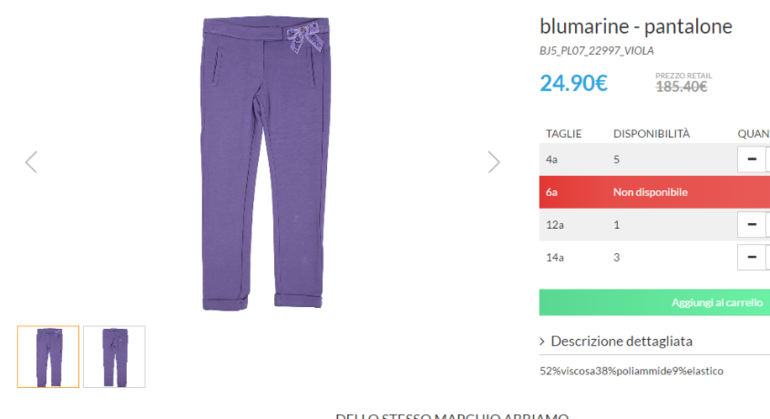The width and height of the screenshot is (770, 419).
Task: Expand Descrizione dettagliata section
Action: coord(621,341)
